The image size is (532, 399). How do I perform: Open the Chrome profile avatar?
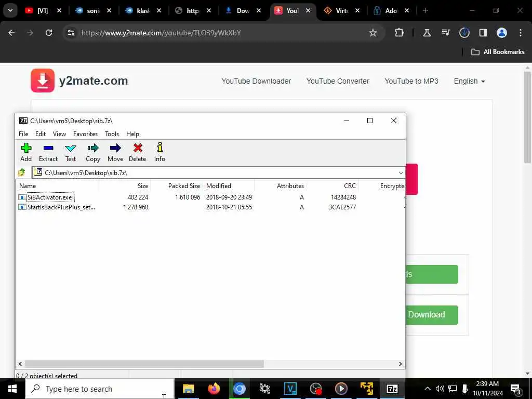pyautogui.click(x=502, y=33)
